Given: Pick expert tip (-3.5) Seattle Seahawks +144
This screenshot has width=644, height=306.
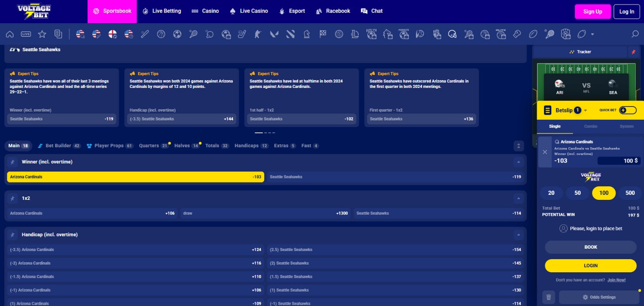Looking at the screenshot, I should tap(181, 119).
